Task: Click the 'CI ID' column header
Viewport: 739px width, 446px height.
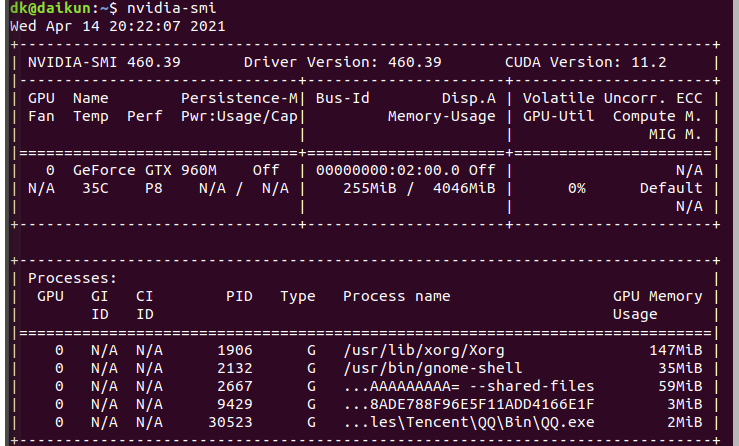Action: click(145, 305)
